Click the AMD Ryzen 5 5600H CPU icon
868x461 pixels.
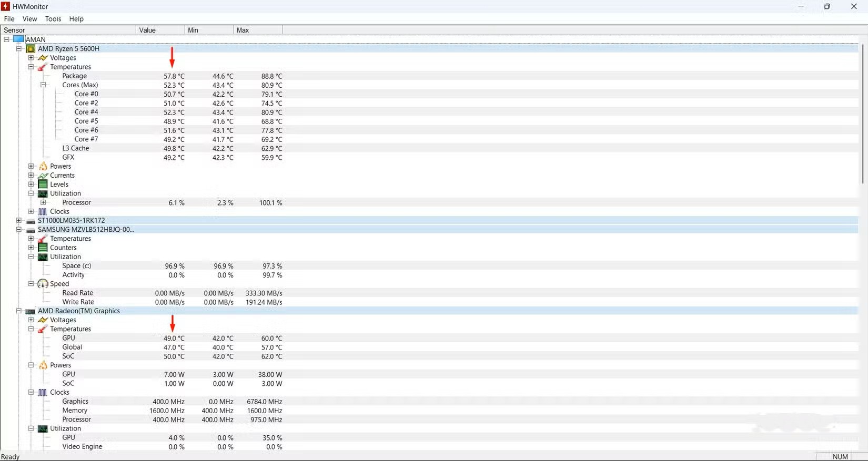[x=31, y=49]
